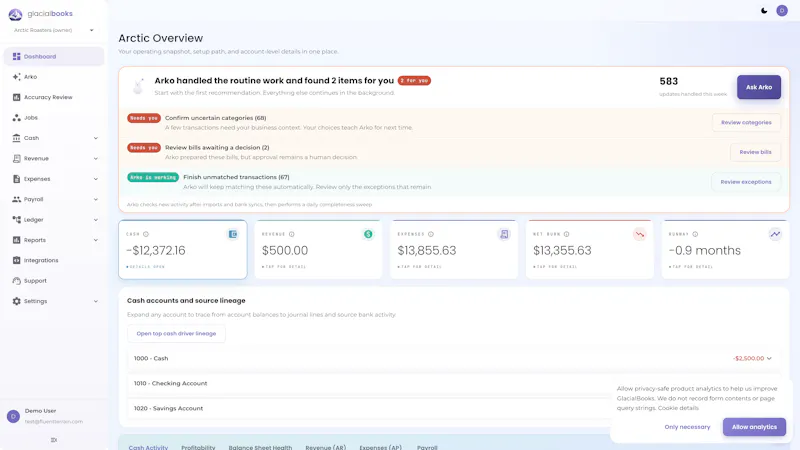The image size is (800, 450).
Task: Click the Ledger tree icon
Action: 16,220
